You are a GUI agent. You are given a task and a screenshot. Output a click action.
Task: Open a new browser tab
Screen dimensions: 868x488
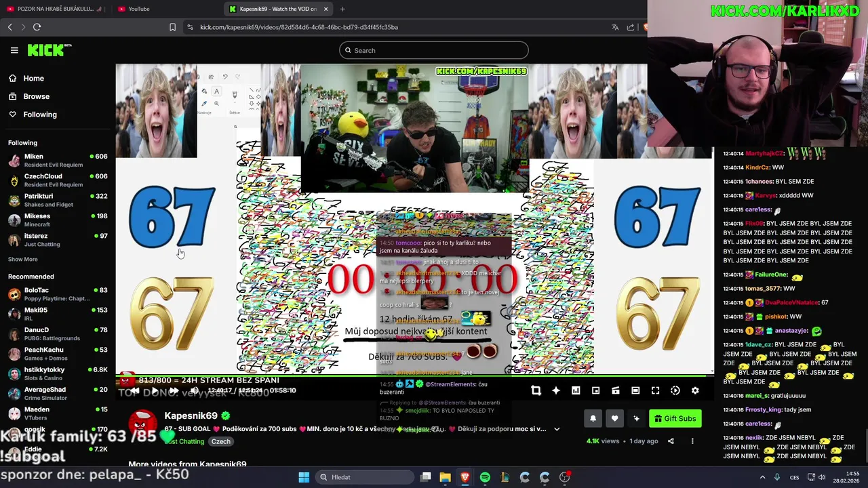tap(342, 9)
